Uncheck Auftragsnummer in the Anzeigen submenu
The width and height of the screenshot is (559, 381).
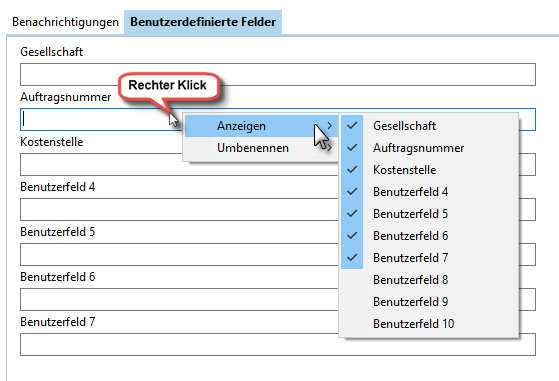tap(429, 148)
